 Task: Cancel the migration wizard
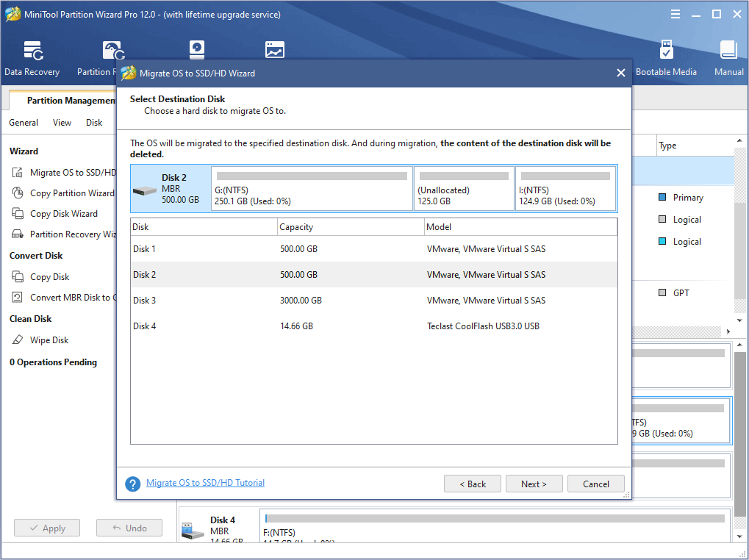click(x=595, y=484)
